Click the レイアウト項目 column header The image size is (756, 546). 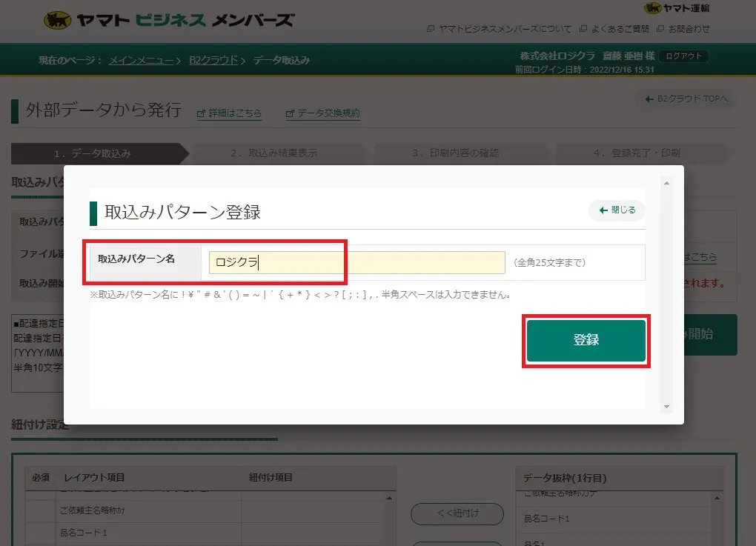[x=95, y=478]
